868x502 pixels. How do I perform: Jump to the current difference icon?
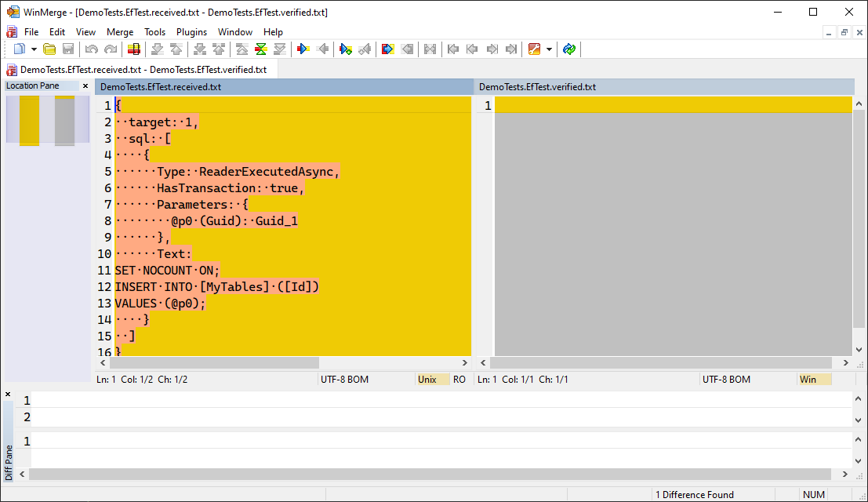click(261, 49)
